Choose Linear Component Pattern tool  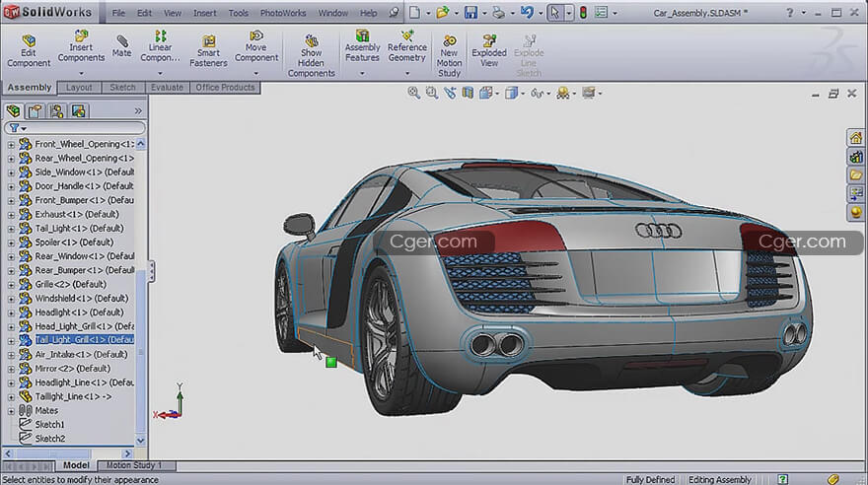160,45
